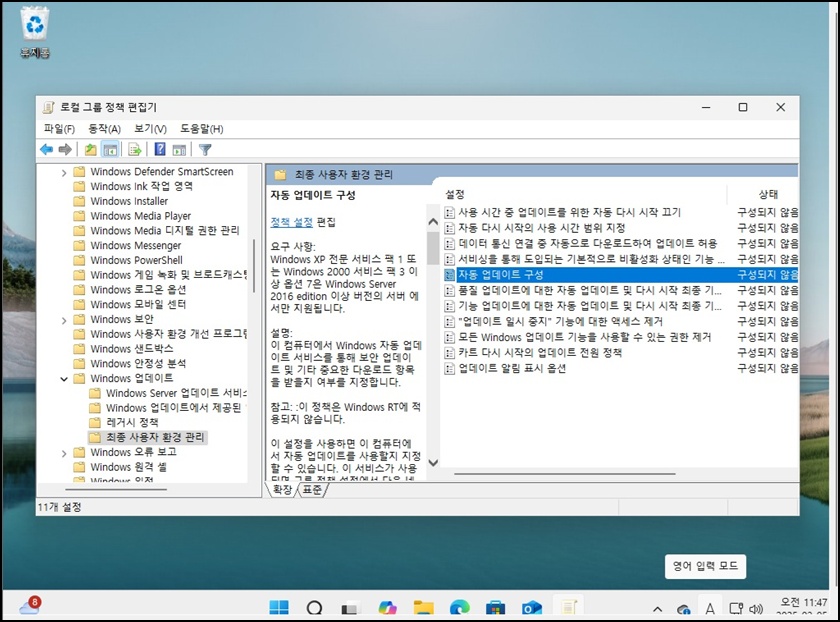This screenshot has height=622, width=840.
Task: Click the settings list horizontal scrollbar
Action: pos(565,474)
